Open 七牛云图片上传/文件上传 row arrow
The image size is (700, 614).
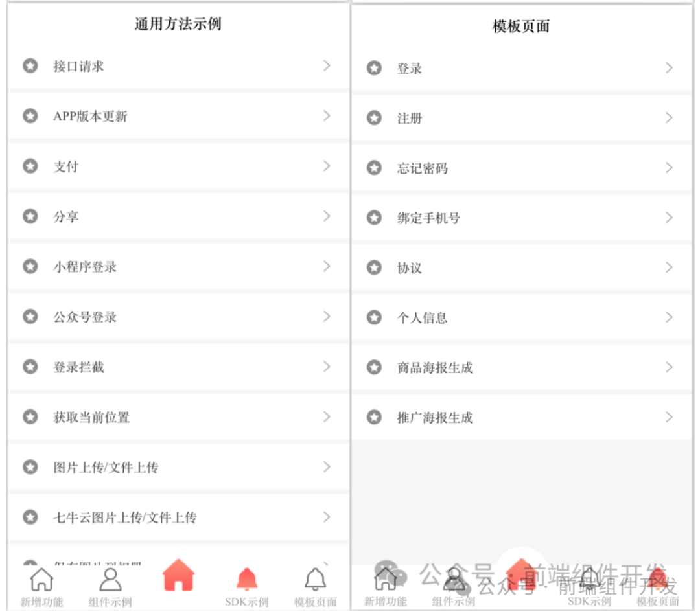[327, 517]
